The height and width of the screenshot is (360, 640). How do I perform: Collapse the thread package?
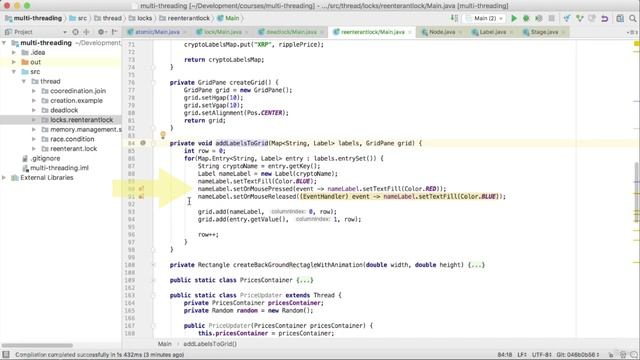click(x=24, y=82)
